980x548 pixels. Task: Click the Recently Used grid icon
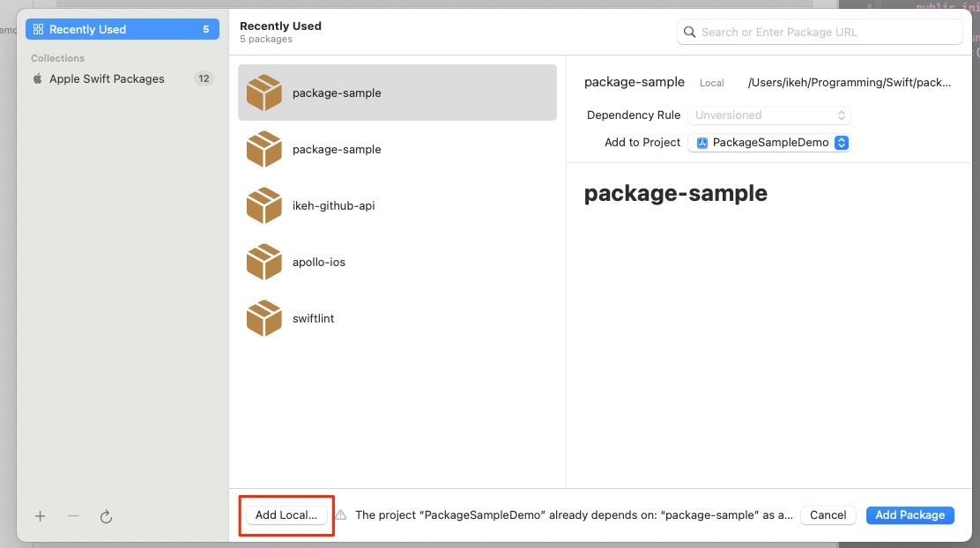point(38,29)
